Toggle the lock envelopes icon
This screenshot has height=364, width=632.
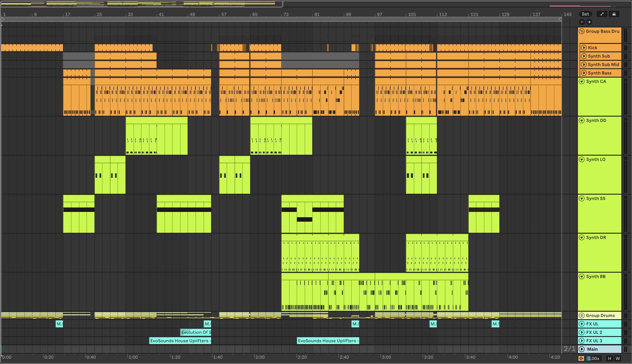[614, 14]
